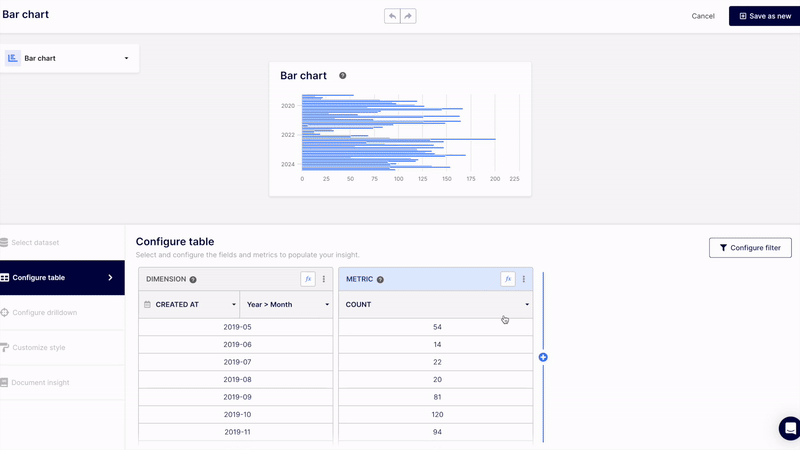800x450 pixels.
Task: Click the DIMENSION column header label
Action: 166,279
